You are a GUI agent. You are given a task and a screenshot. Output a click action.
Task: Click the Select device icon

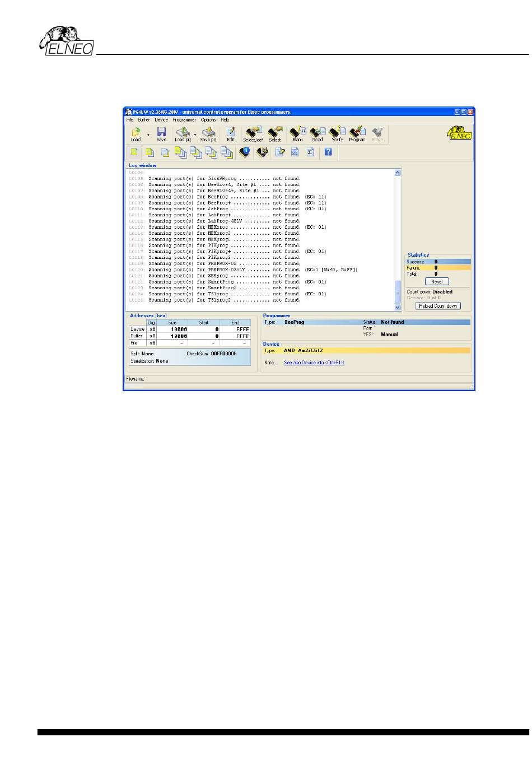click(x=275, y=134)
